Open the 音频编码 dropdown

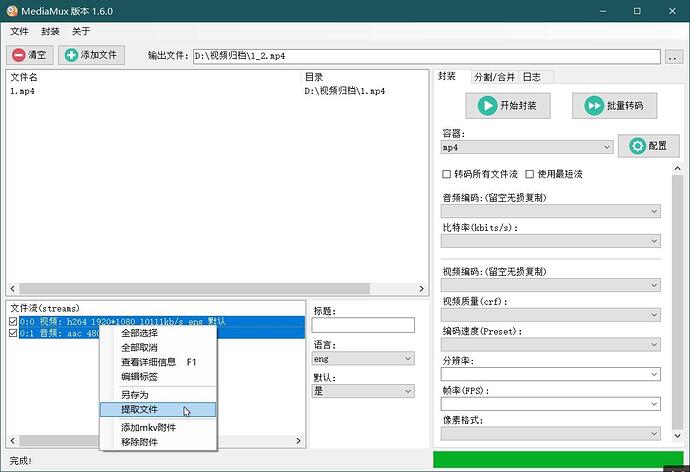point(551,211)
